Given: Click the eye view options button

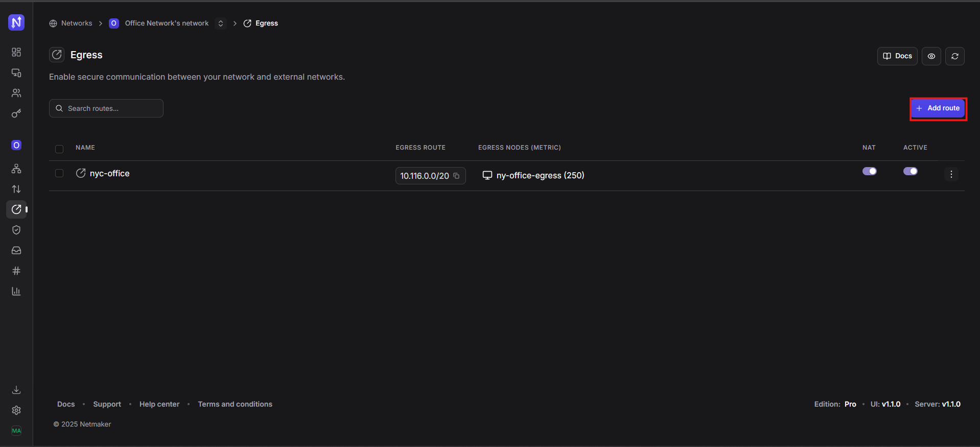Looking at the screenshot, I should (x=931, y=56).
